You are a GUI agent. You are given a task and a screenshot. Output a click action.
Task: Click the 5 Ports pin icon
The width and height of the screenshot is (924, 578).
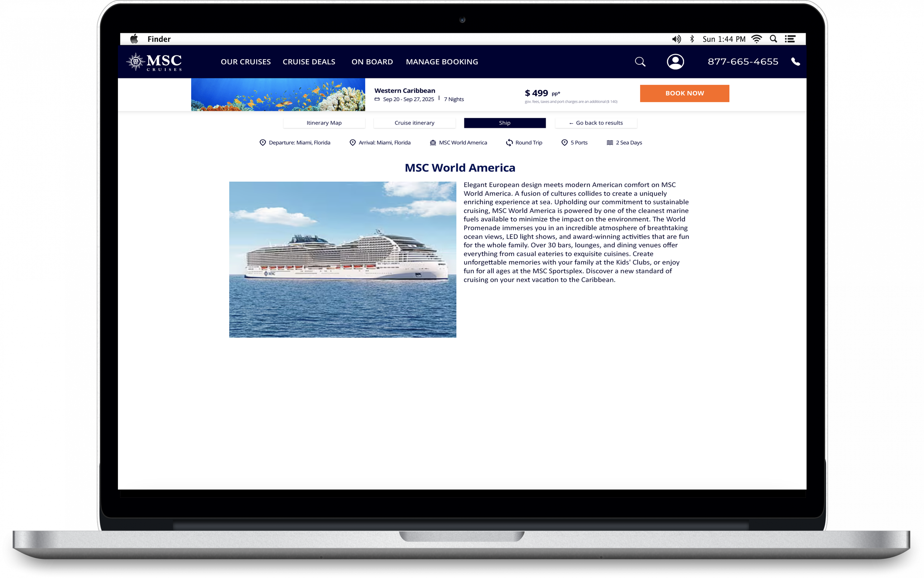pyautogui.click(x=564, y=143)
